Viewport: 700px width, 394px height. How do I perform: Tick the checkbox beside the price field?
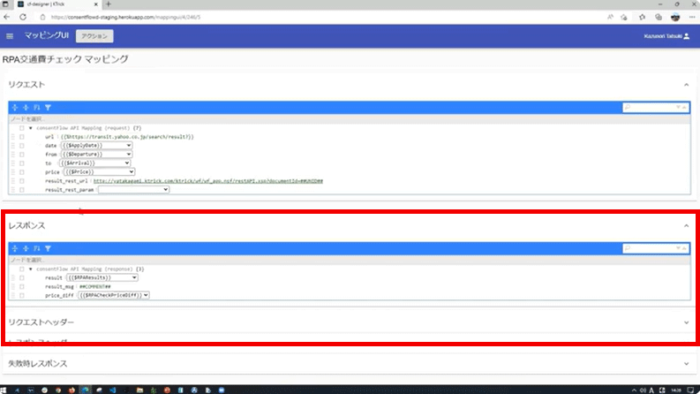coord(21,172)
